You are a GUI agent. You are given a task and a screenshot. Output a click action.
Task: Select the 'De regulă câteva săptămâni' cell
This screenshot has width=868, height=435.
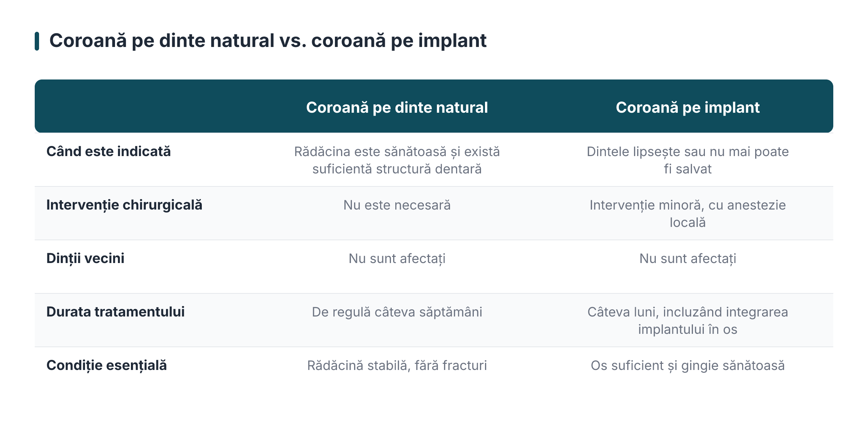point(397,312)
